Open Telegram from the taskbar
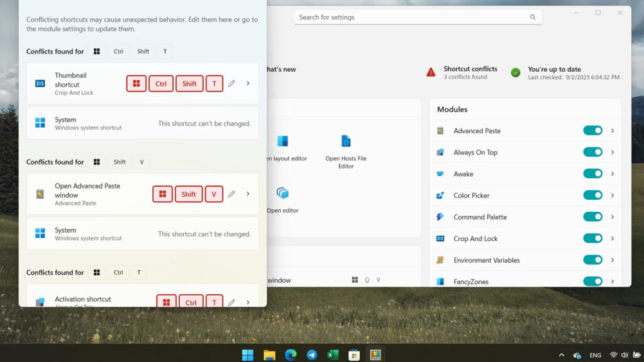The width and height of the screenshot is (644, 362). pos(312,354)
